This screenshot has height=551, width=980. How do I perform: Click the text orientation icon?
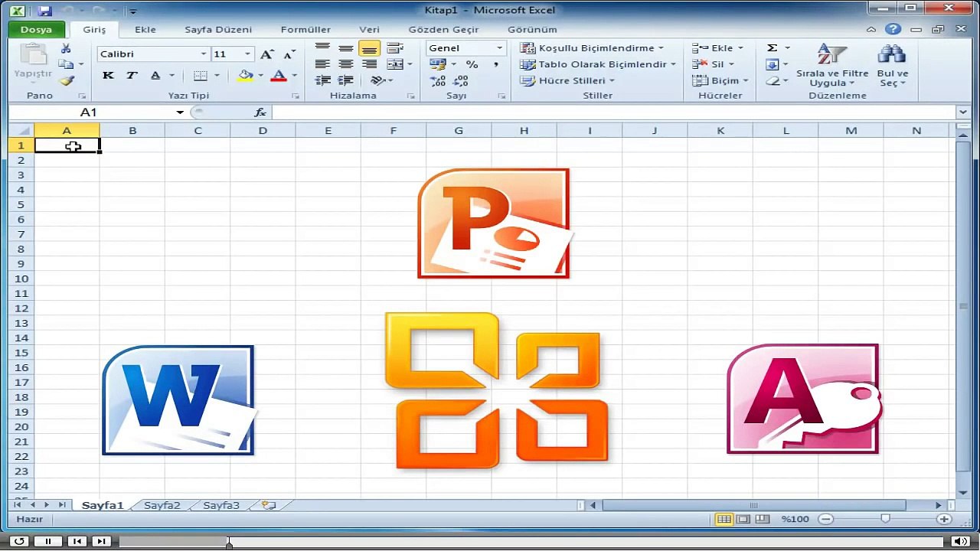click(x=377, y=80)
